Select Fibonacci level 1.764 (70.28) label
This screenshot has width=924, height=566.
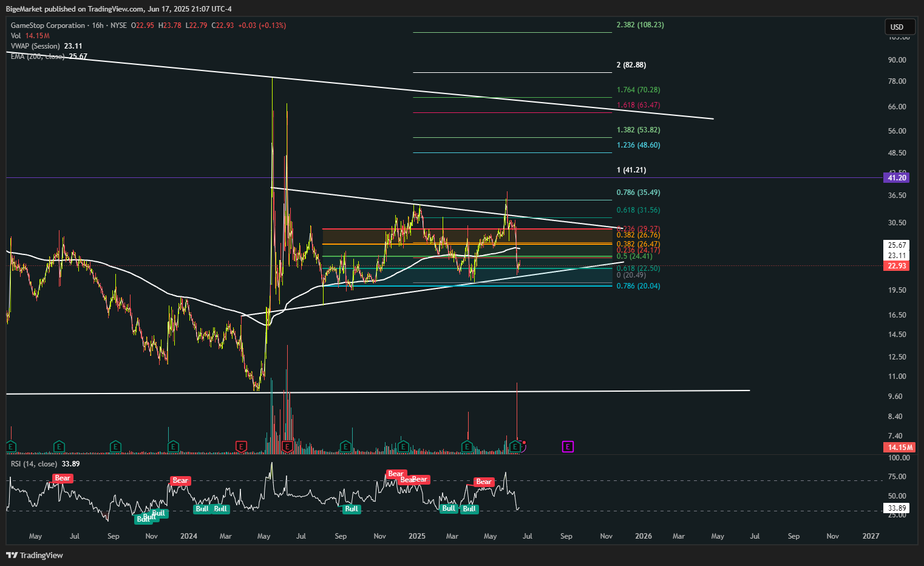tap(638, 90)
